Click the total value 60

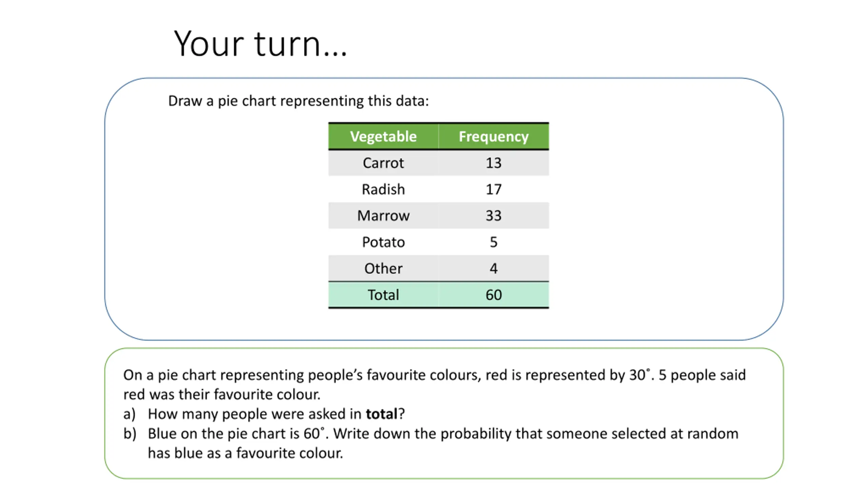pos(494,295)
